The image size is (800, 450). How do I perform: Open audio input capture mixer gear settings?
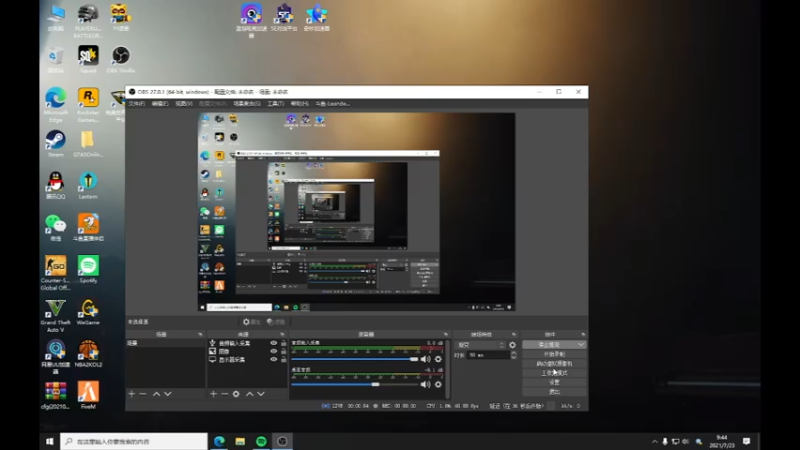point(438,359)
